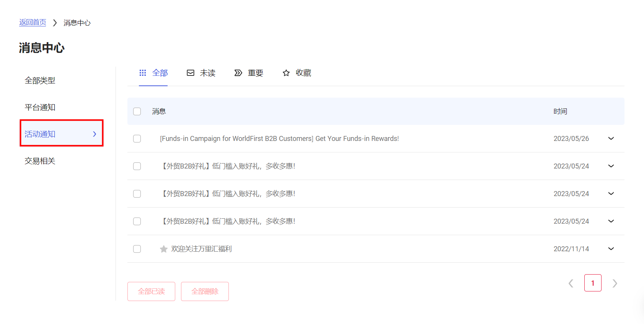Select the 欢迎关注万里汇福利 message checkbox
644x324 pixels.
[x=137, y=249]
